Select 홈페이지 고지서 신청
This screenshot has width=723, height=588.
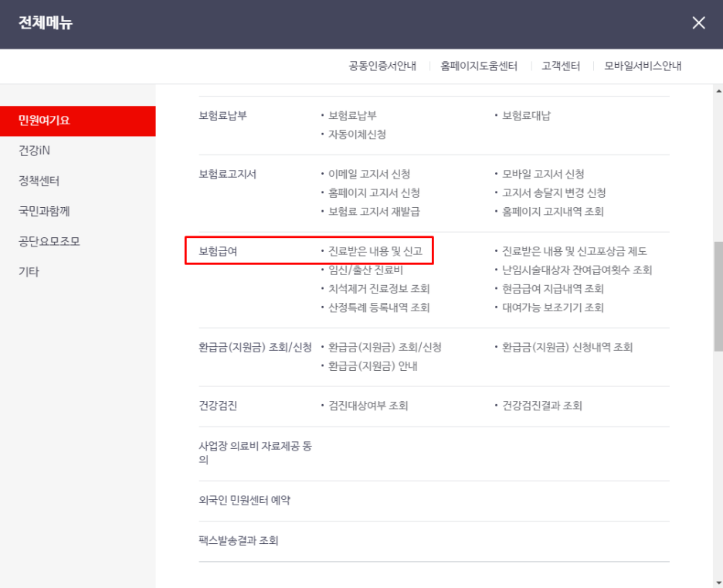coord(374,192)
